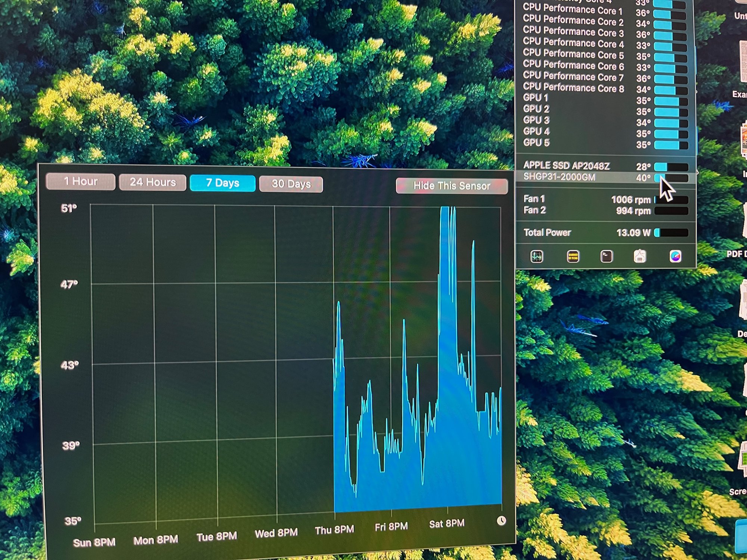Launch Terminal from the panel's bottom row
The width and height of the screenshot is (747, 560).
tap(606, 256)
